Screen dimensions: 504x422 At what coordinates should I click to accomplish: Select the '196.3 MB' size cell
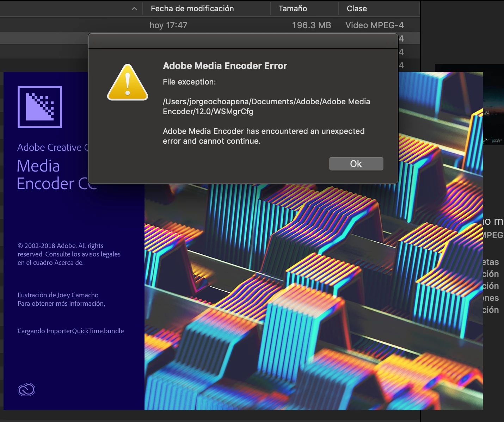click(312, 25)
